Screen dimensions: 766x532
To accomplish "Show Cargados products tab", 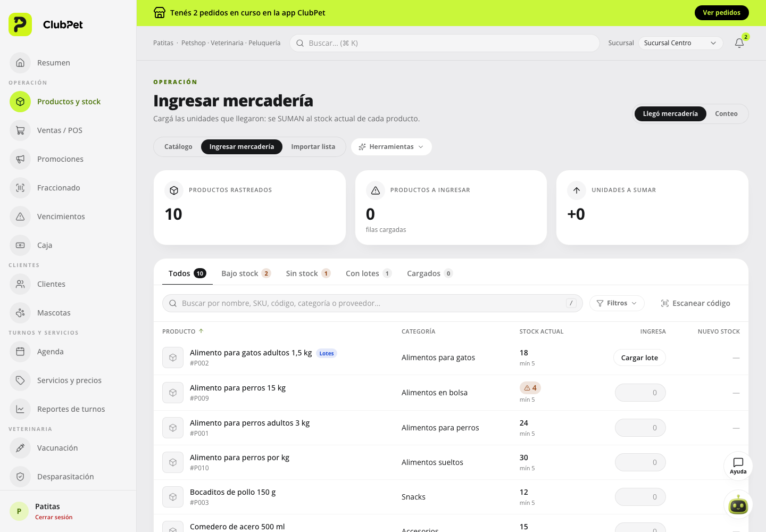I will tap(430, 273).
